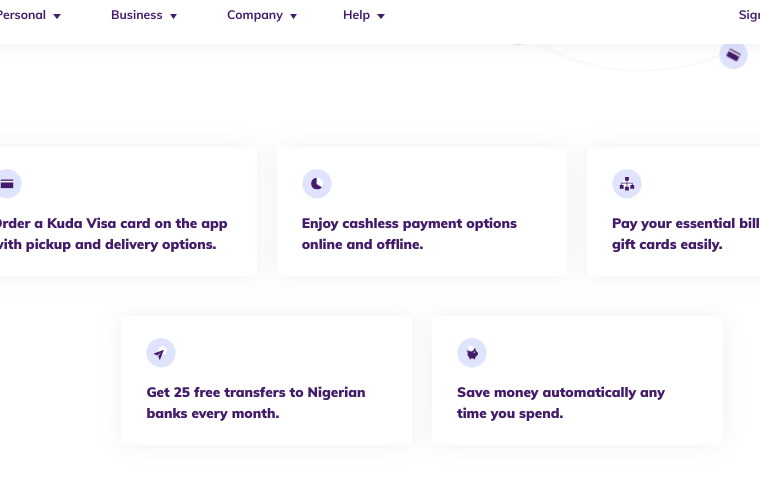Click the pie chart icon for cashless payments
760x503 pixels.
[317, 184]
